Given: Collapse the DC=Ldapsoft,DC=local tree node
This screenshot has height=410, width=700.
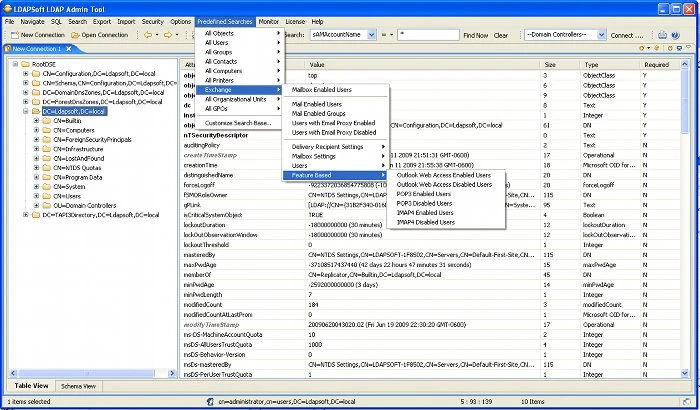Looking at the screenshot, I should coord(25,111).
